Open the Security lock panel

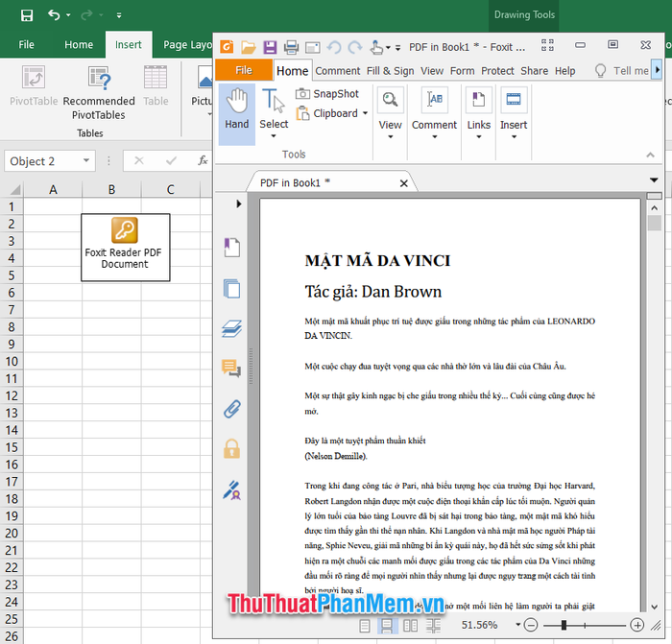[231, 448]
